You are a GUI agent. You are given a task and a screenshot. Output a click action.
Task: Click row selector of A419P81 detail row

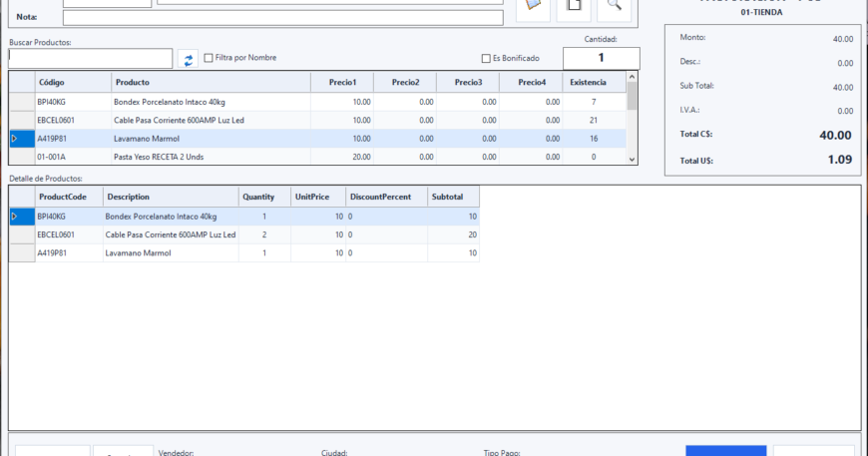(x=22, y=252)
